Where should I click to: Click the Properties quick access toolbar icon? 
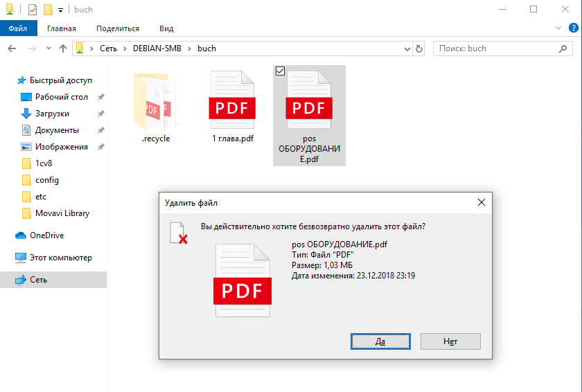pyautogui.click(x=33, y=10)
